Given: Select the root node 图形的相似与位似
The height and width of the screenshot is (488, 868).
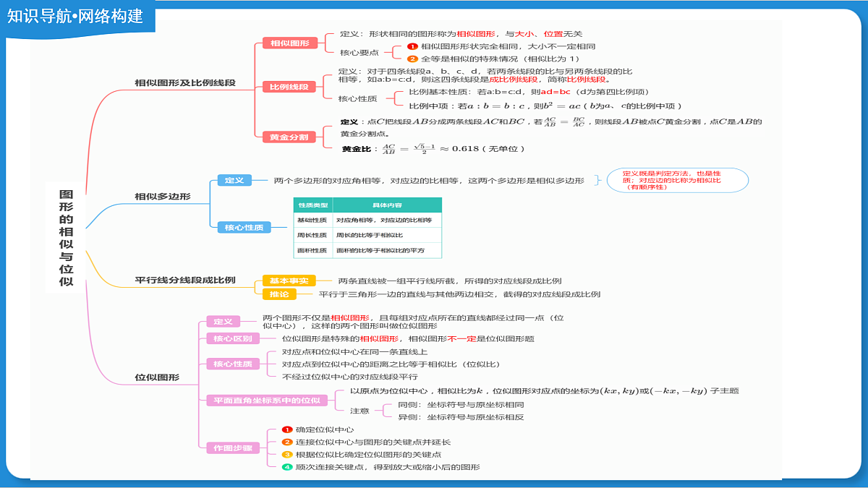Looking at the screenshot, I should pyautogui.click(x=66, y=239).
